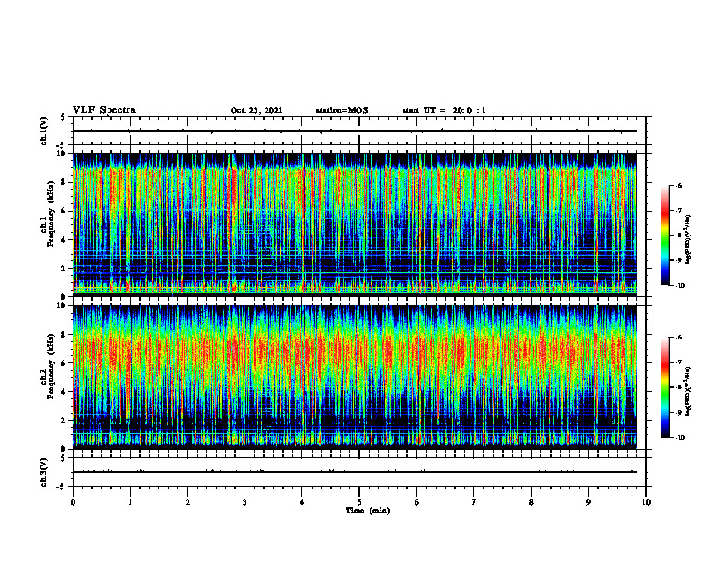
Task: Click the '5' tick of ch.1(V) waveform axis
Action: point(64,117)
